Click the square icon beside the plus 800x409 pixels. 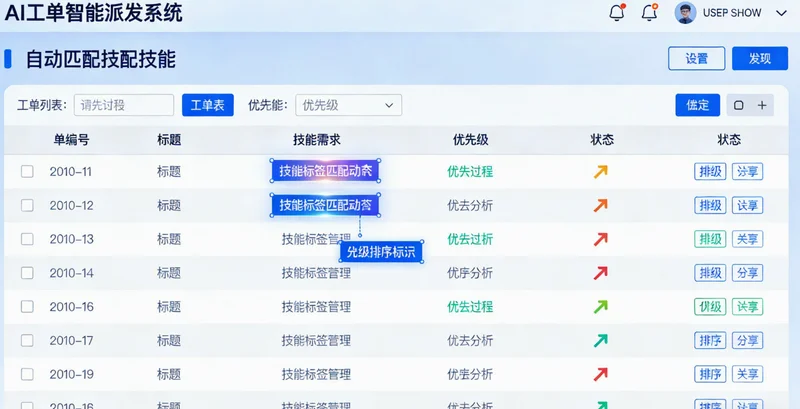click(x=739, y=105)
